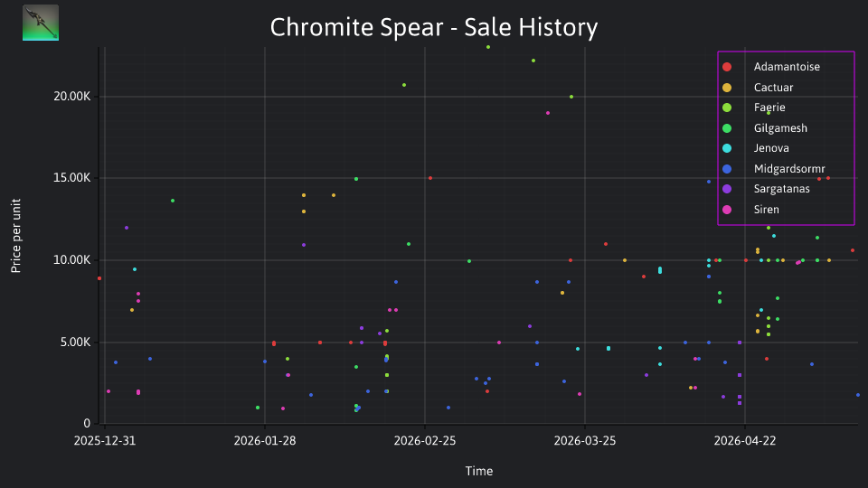Image resolution: width=868 pixels, height=488 pixels.
Task: Click the 2026-02-25 date axis label
Action: (x=425, y=441)
